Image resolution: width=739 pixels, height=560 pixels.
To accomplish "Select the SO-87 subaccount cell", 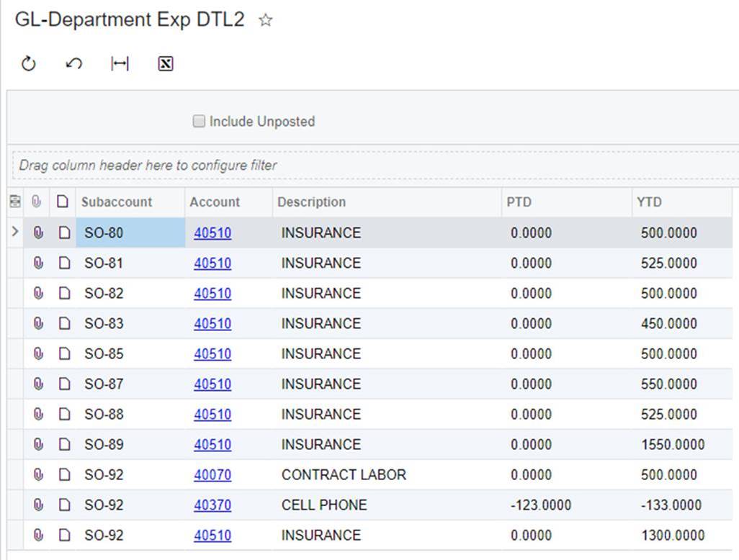I will (130, 384).
